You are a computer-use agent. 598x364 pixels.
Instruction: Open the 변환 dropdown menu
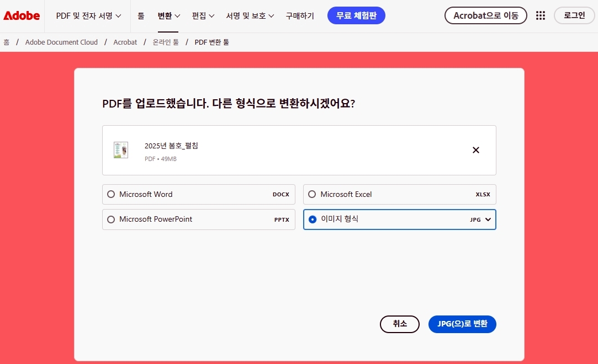click(168, 15)
